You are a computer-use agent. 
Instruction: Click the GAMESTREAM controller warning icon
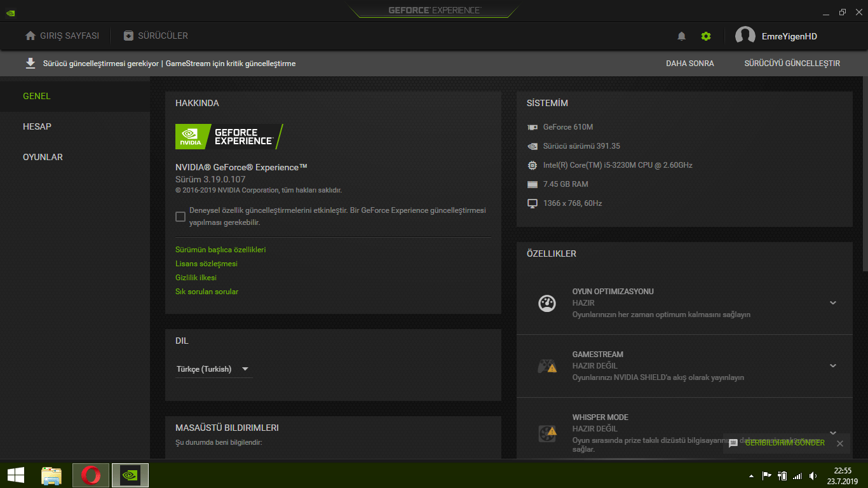pyautogui.click(x=547, y=366)
